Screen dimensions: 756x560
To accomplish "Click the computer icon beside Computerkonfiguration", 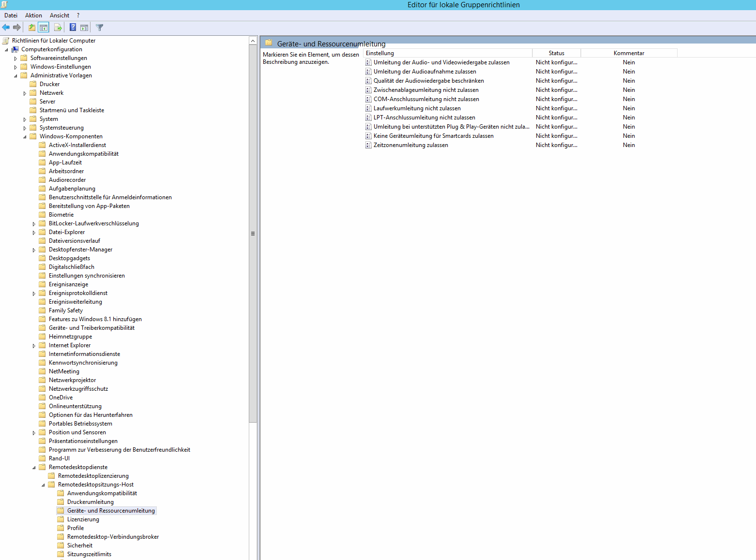I will point(15,49).
